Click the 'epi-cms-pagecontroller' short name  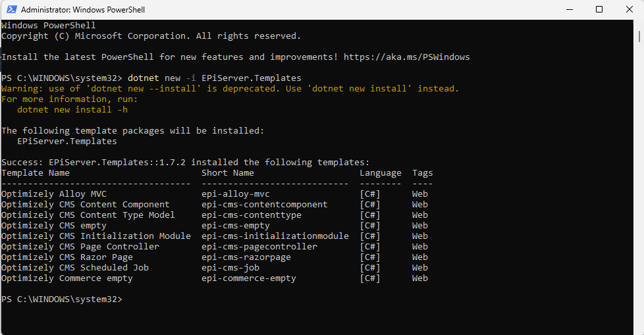pos(259,247)
